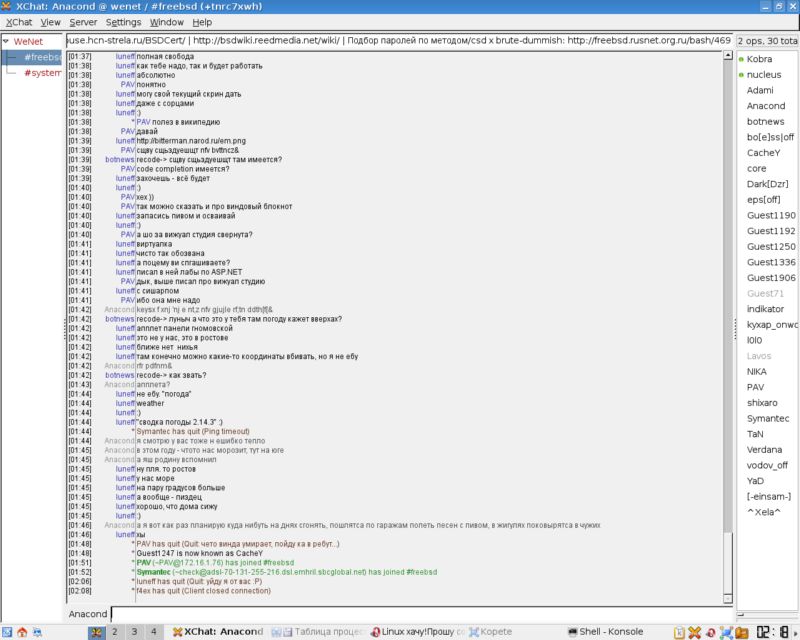Select user ^Xela^ in user list
800x640 pixels.
764,512
